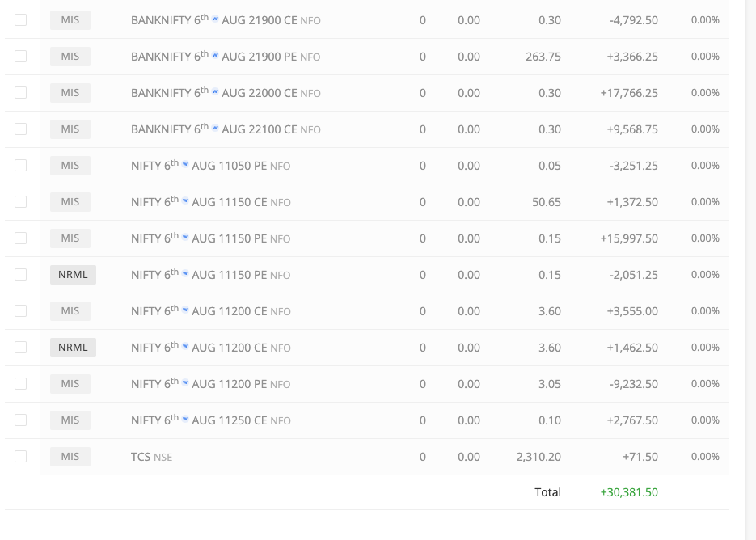Check the NIFTY 11250 CE row checkbox
Screen dimensions: 756x540
click(21, 420)
